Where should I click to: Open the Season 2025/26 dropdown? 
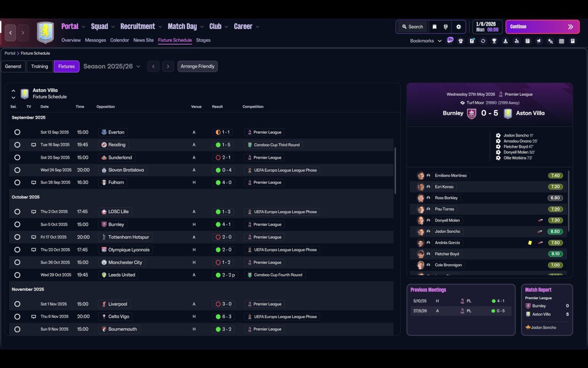[112, 66]
